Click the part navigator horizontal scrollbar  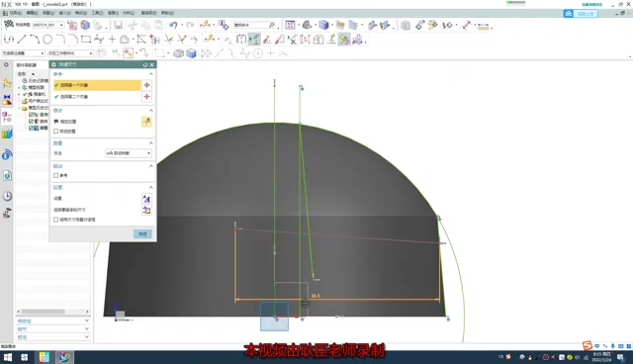(52, 312)
